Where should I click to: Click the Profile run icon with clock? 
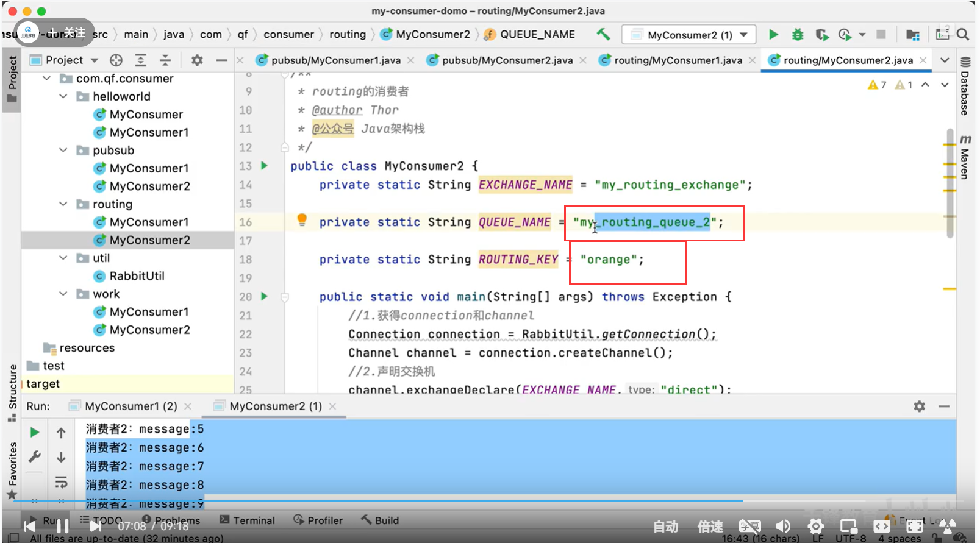point(845,35)
